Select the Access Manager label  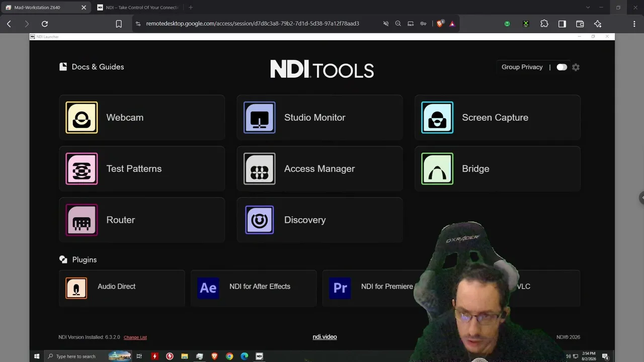tap(319, 169)
